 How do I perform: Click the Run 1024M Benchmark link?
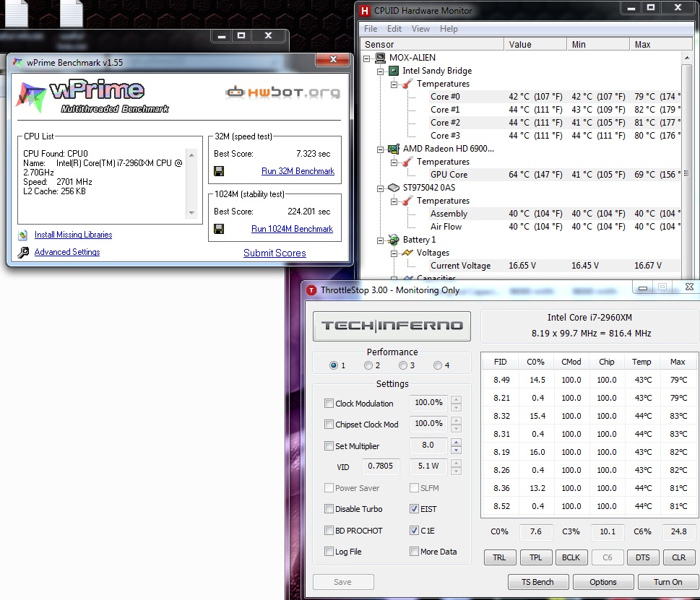click(292, 229)
